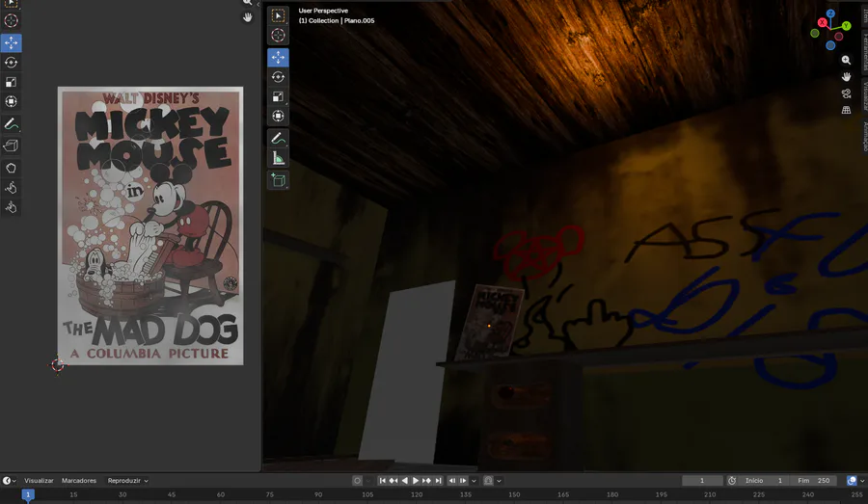The height and width of the screenshot is (504, 868).
Task: Select the Move tool in the 3D viewport toolbar
Action: [x=278, y=58]
